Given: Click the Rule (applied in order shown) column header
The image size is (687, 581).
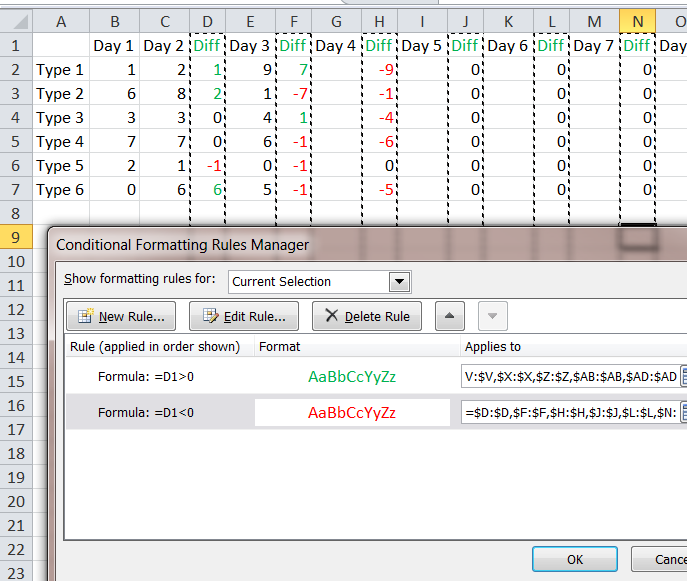Looking at the screenshot, I should coord(160,347).
